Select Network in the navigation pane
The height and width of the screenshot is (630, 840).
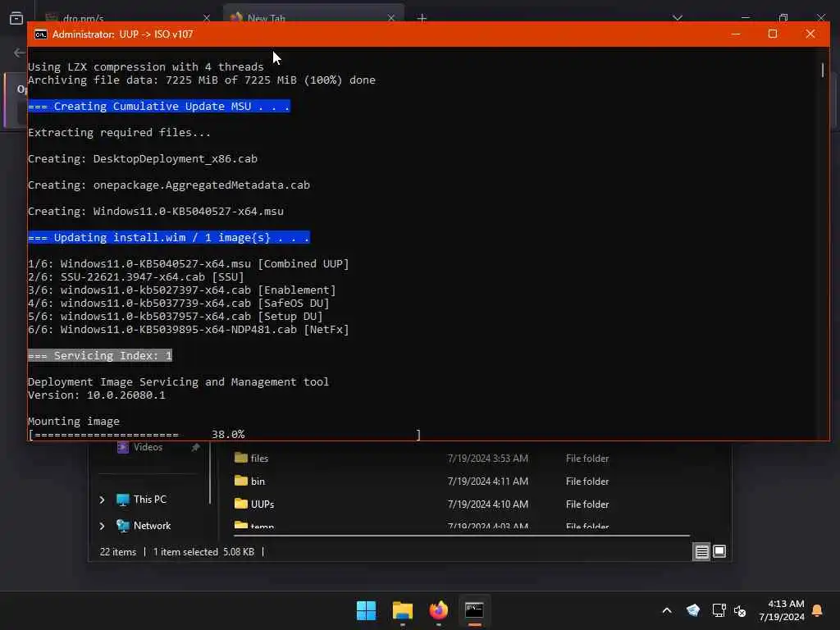pyautogui.click(x=144, y=526)
